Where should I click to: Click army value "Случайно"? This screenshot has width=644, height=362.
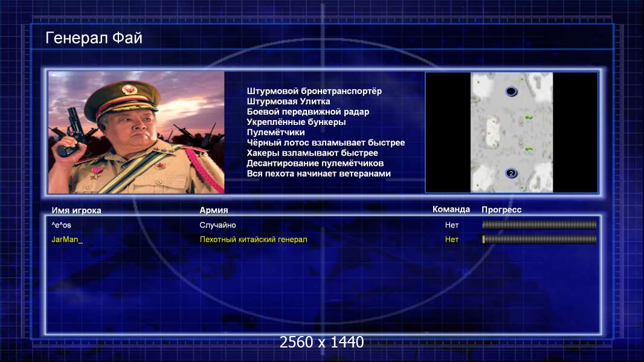[x=217, y=224]
